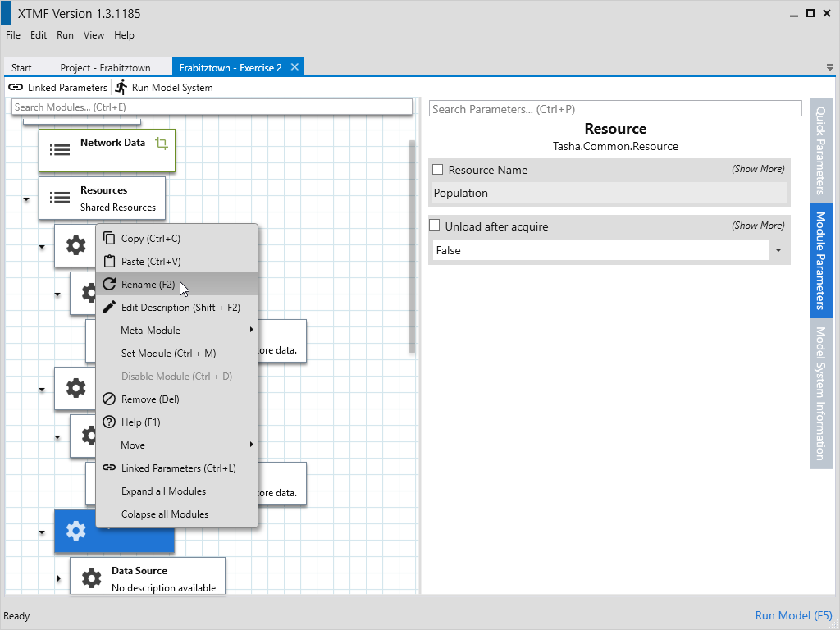840x630 pixels.
Task: Click the module tree vertical scrollbar
Action: pos(412,246)
